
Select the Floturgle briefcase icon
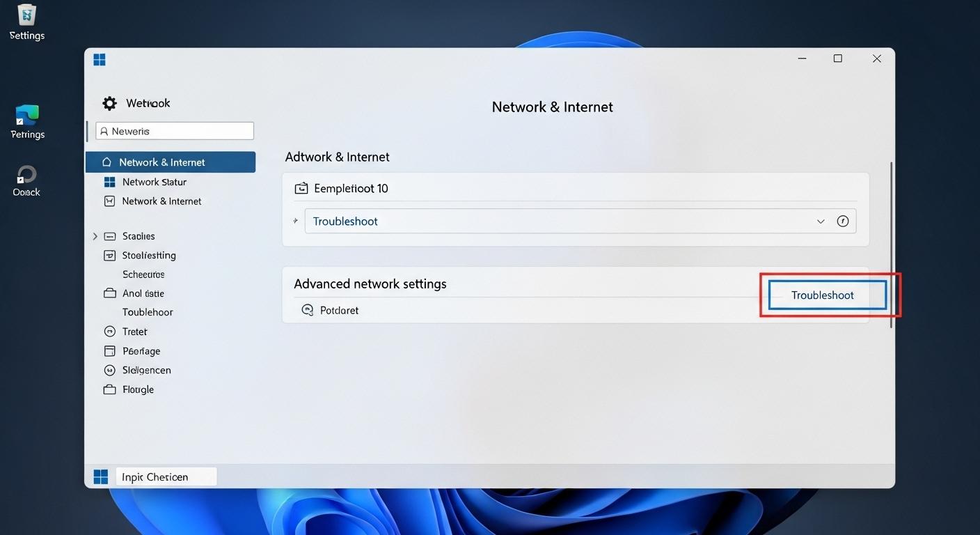pos(109,389)
